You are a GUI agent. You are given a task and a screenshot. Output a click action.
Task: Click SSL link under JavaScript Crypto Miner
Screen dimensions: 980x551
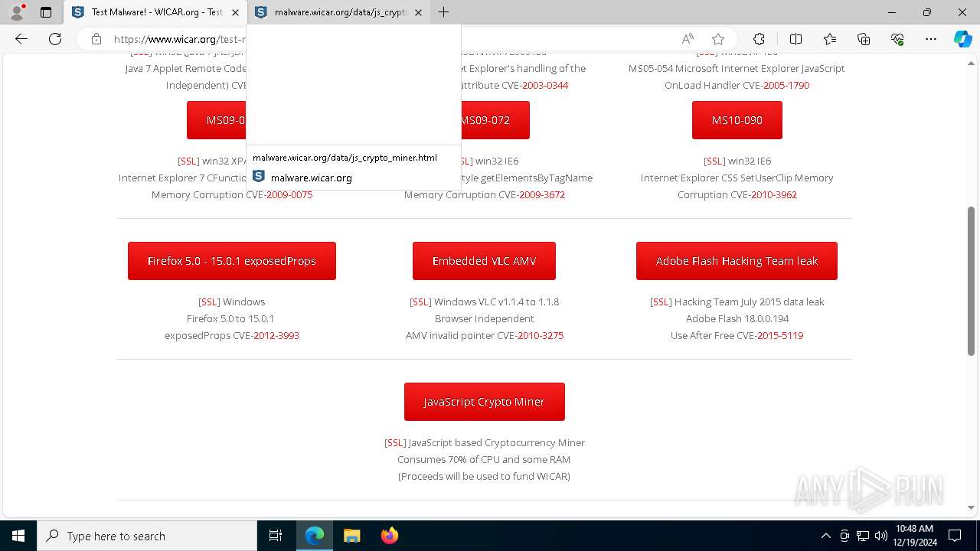click(395, 442)
